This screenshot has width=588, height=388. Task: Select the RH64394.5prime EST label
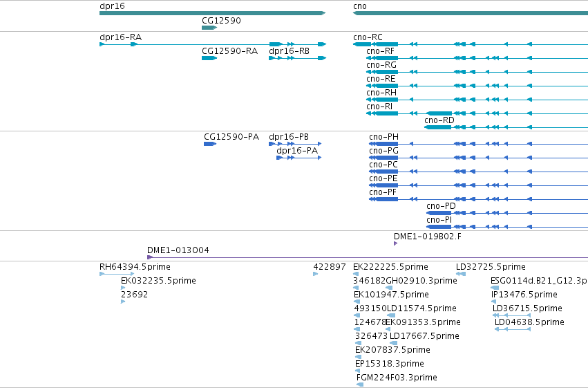point(135,267)
